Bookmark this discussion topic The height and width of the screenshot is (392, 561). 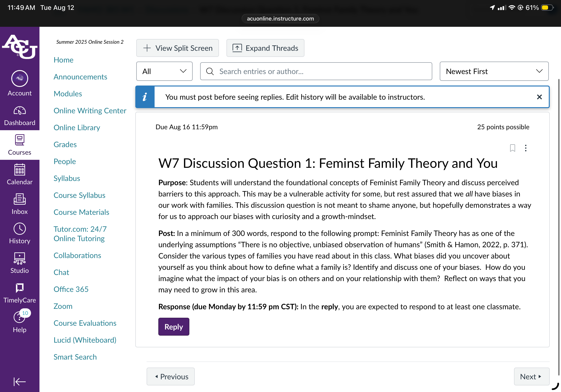tap(512, 148)
